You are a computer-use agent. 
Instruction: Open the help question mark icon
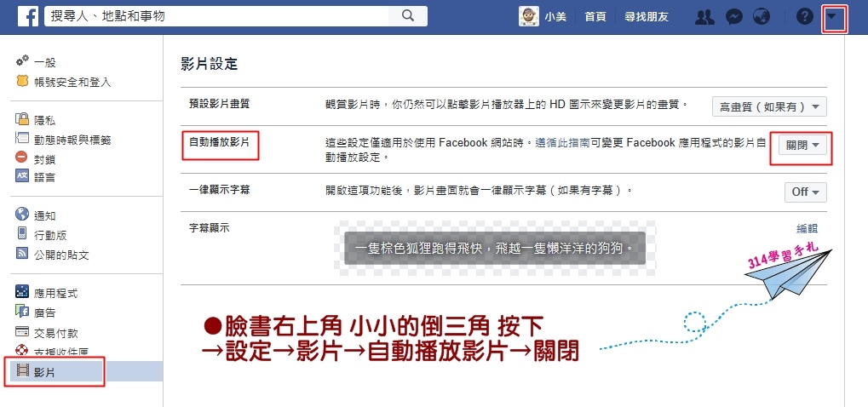804,16
